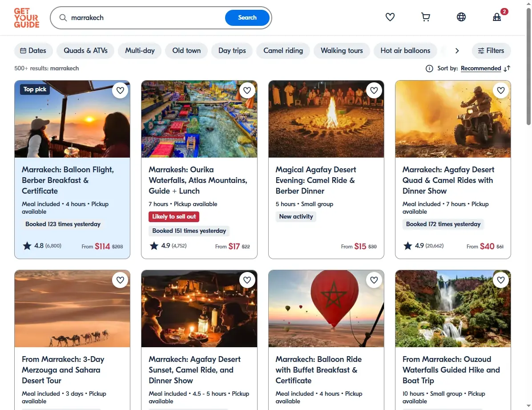
Task: Open the candlelit desert dinner photo
Action: click(199, 309)
